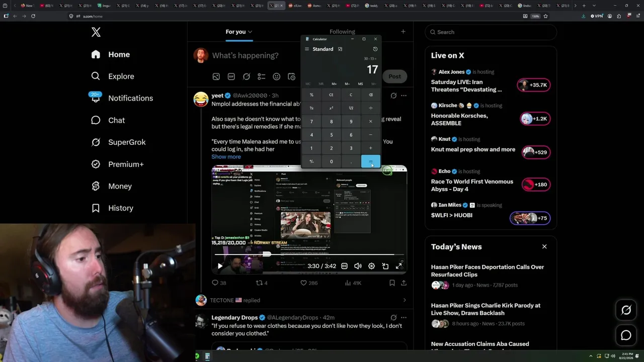
Task: Dismiss the Today's News panel
Action: [x=544, y=247]
